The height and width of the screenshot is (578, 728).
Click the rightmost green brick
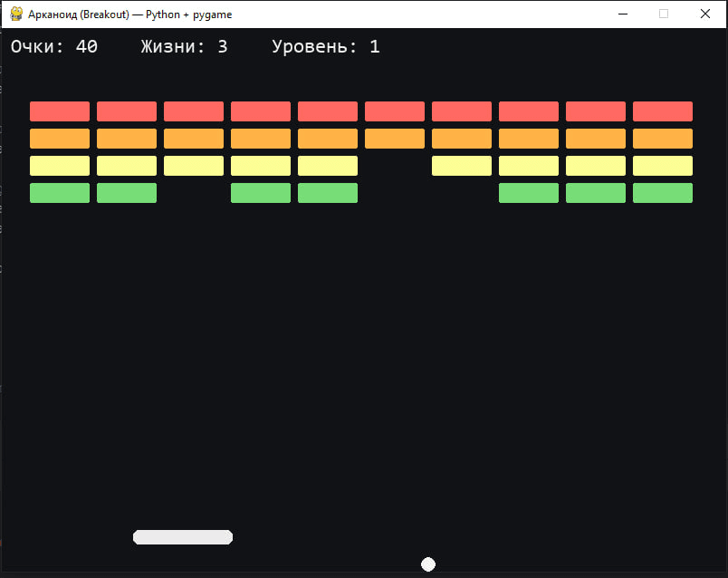point(663,193)
